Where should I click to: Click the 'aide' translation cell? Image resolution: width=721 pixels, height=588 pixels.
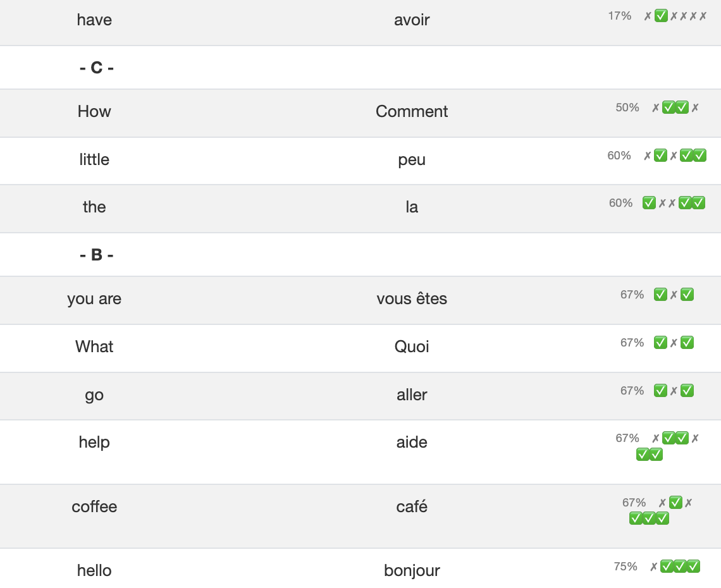click(412, 442)
